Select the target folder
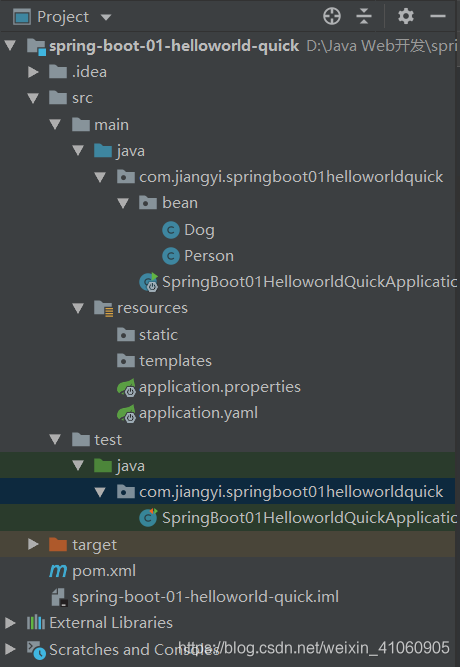 (x=94, y=545)
